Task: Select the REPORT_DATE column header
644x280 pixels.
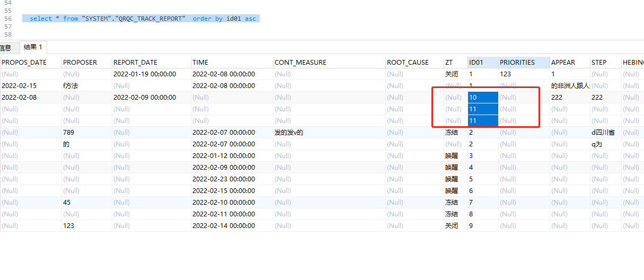Action: point(151,62)
